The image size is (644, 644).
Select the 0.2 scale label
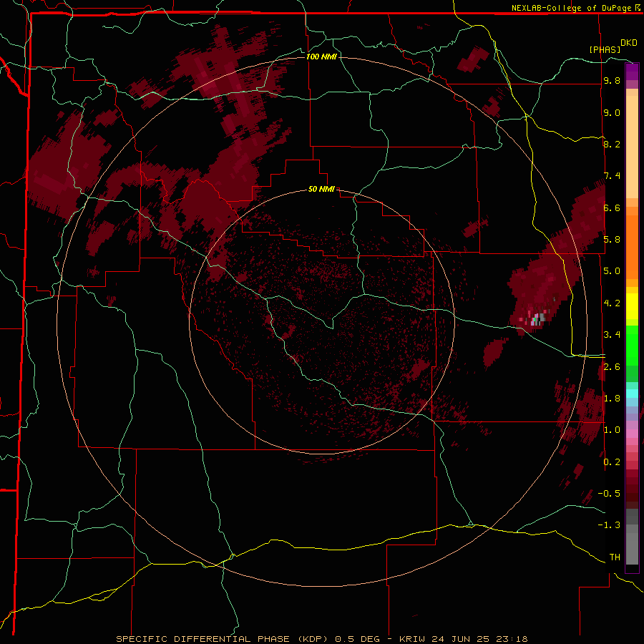[612, 462]
